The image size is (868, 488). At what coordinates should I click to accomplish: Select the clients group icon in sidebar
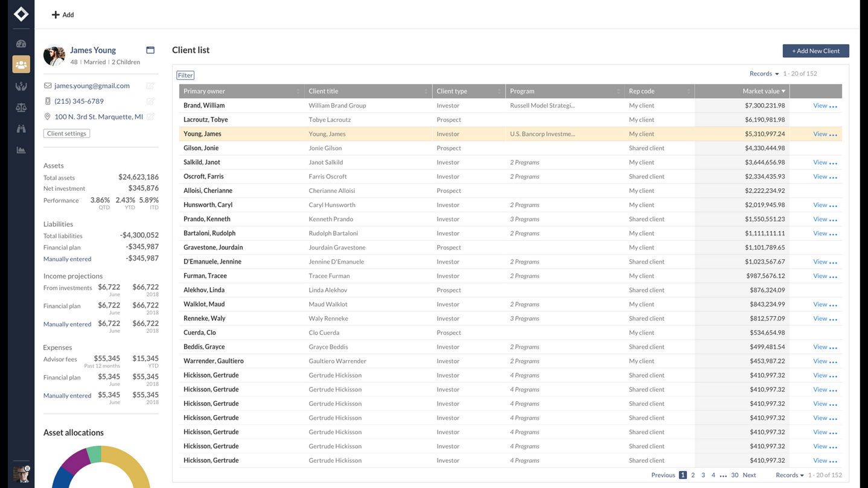[21, 65]
